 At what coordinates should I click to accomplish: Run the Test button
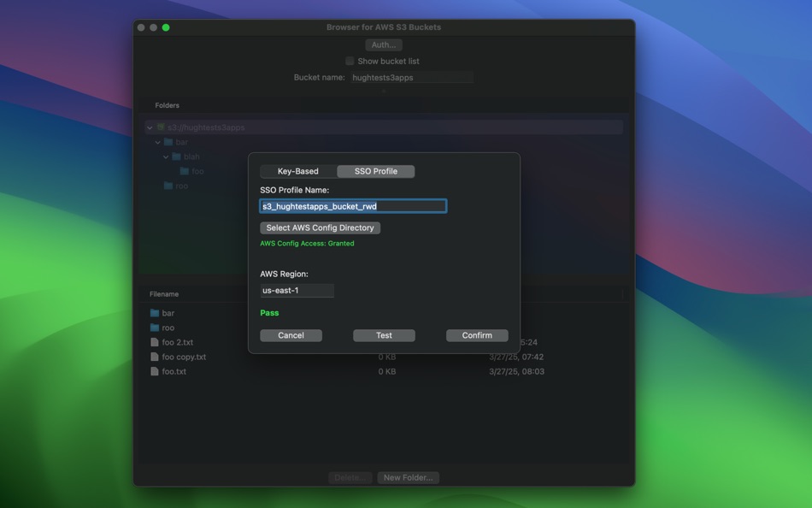(x=384, y=335)
